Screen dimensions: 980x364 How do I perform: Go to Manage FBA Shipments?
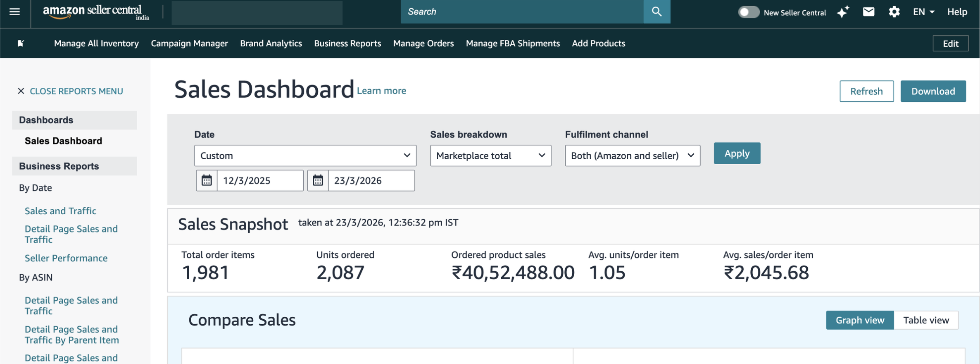[513, 43]
